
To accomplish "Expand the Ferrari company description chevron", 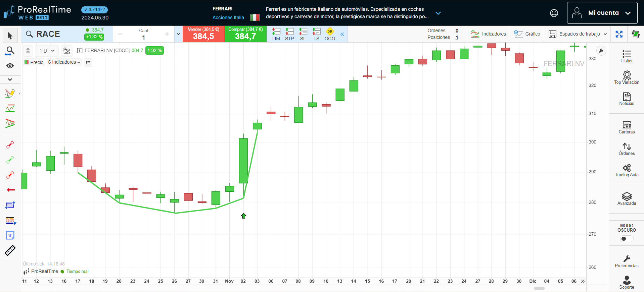I will pyautogui.click(x=438, y=13).
